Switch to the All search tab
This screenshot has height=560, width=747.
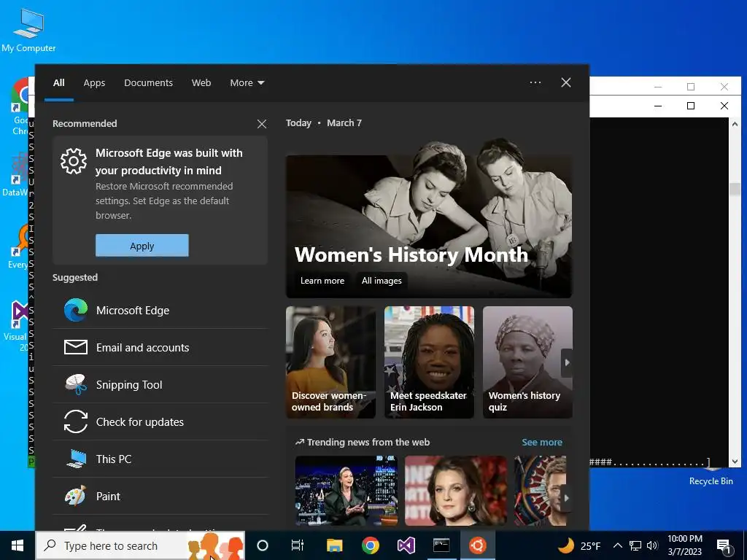pos(58,83)
